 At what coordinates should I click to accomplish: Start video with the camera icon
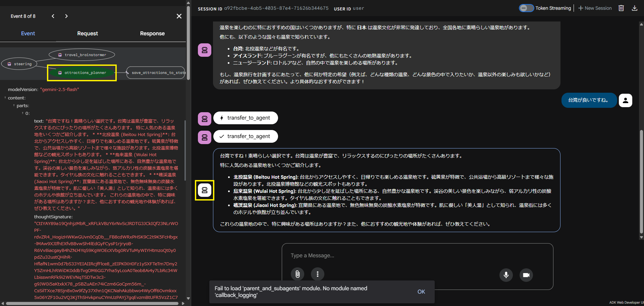tap(526, 275)
